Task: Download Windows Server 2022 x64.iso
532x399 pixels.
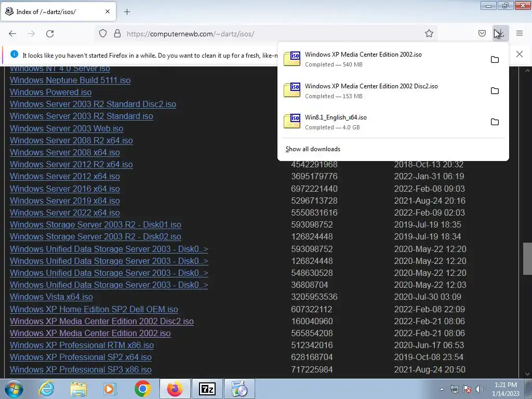Action: [x=65, y=212]
